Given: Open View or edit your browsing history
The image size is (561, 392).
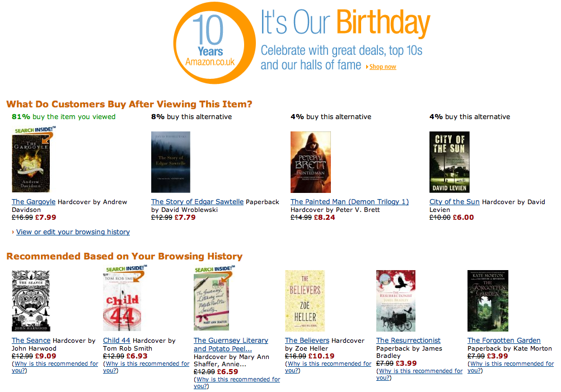Looking at the screenshot, I should coord(73,232).
